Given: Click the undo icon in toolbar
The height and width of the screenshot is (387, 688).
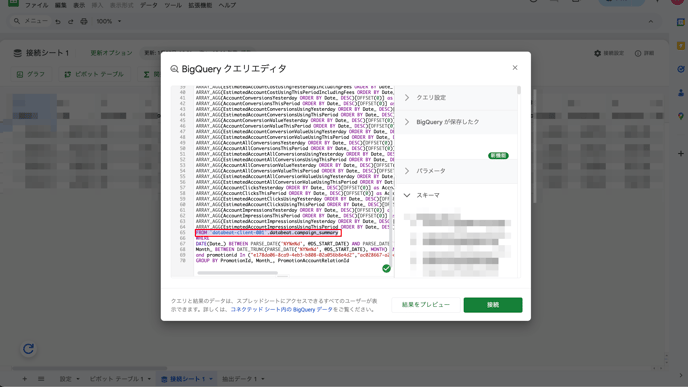Looking at the screenshot, I should [x=58, y=21].
